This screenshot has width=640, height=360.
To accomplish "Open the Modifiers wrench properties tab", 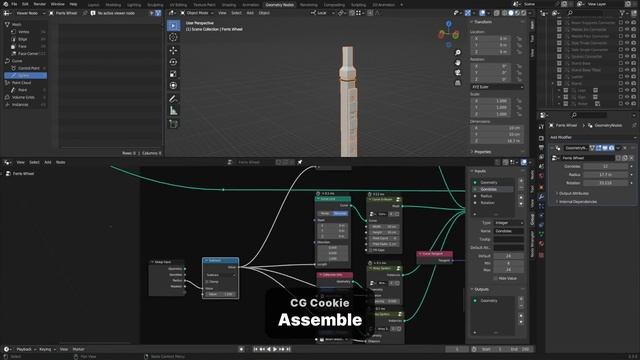I will tap(541, 197).
